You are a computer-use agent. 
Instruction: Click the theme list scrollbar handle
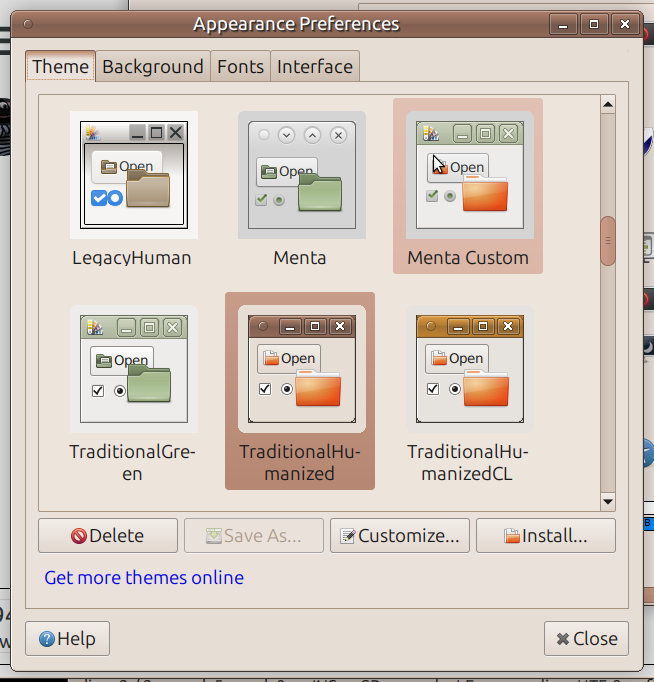click(x=607, y=241)
